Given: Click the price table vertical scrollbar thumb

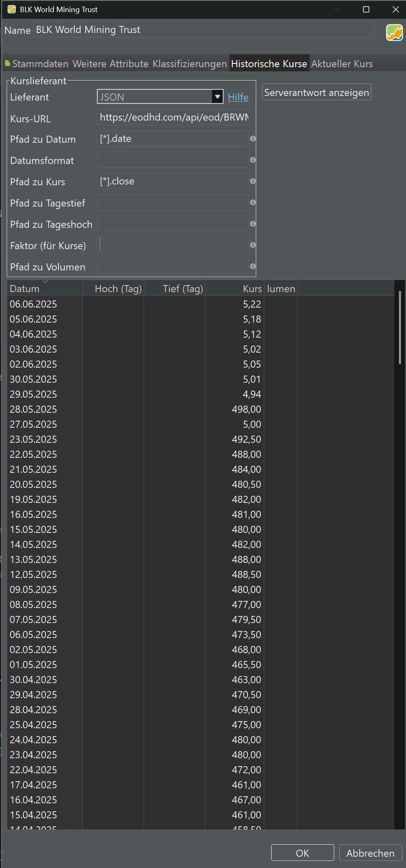Looking at the screenshot, I should tap(400, 328).
